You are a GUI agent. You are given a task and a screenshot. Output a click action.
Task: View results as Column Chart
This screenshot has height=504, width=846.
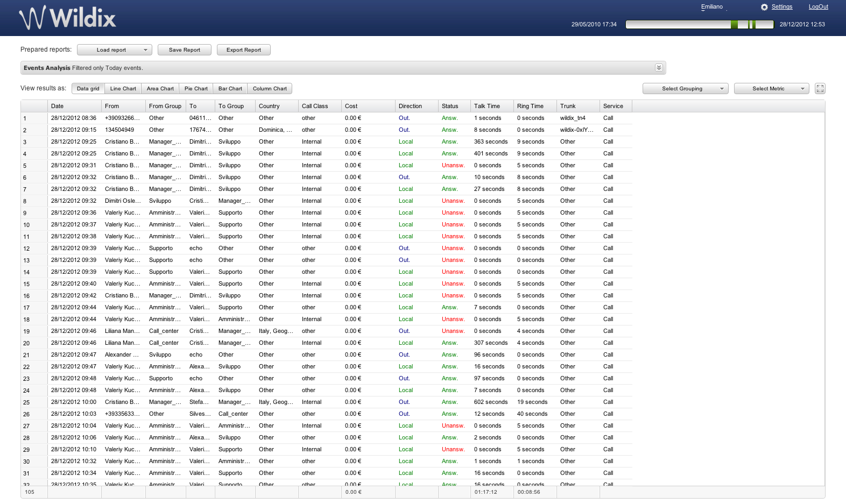click(270, 89)
